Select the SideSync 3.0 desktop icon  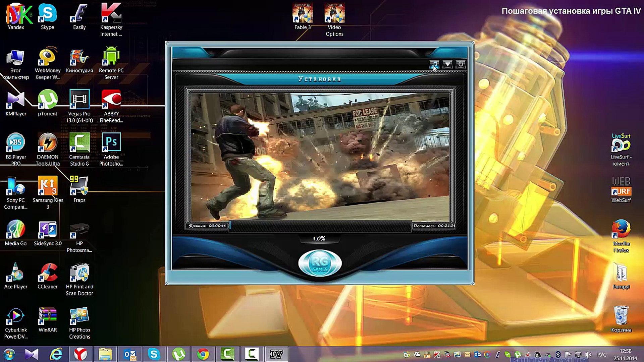(x=48, y=233)
